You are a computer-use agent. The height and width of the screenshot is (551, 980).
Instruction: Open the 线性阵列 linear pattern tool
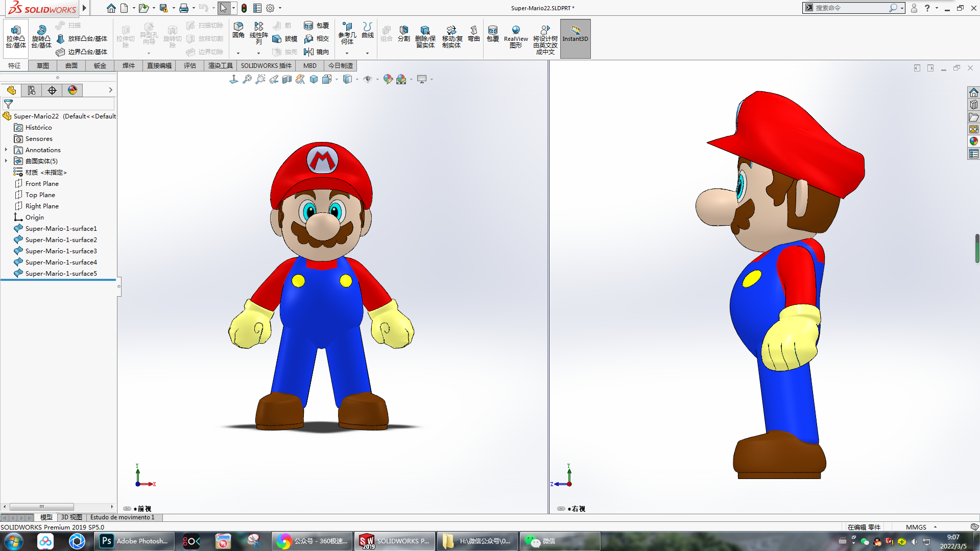coord(259,33)
